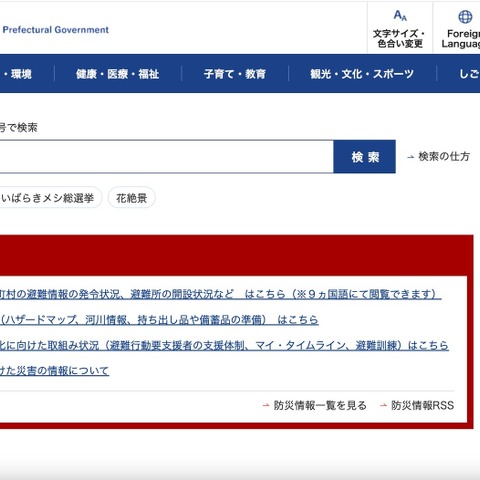This screenshot has width=480, height=480.
Task: Click the Prefectural Government logo text
Action: [55, 30]
